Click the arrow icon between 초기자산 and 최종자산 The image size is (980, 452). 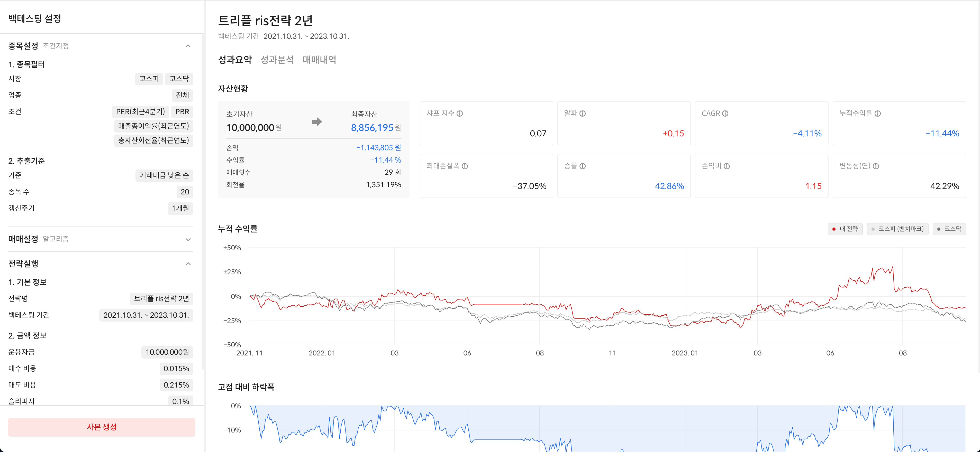point(316,122)
